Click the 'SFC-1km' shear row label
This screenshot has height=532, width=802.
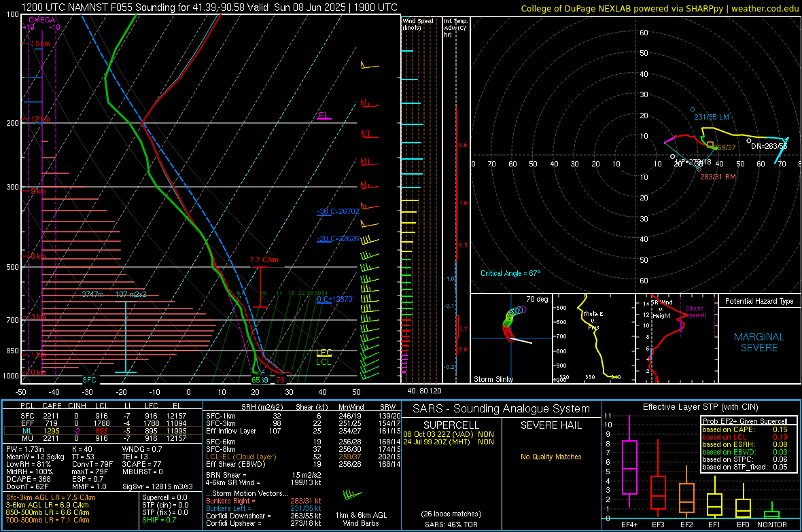click(221, 416)
